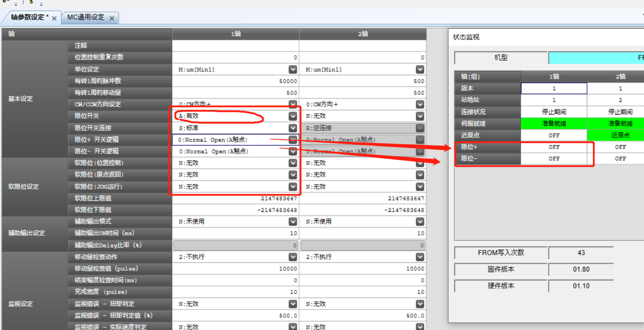Screen dimensions: 644x330
Task: Open axis 1 限位开关连接 dropdown
Action: pyautogui.click(x=292, y=128)
